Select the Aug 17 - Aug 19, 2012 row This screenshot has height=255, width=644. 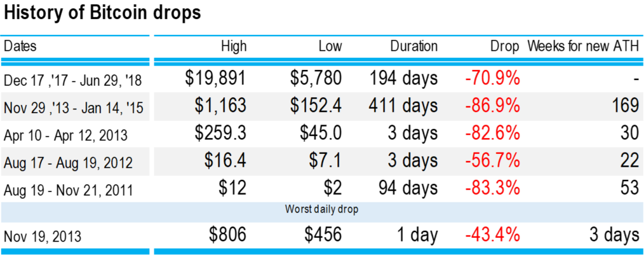322,162
